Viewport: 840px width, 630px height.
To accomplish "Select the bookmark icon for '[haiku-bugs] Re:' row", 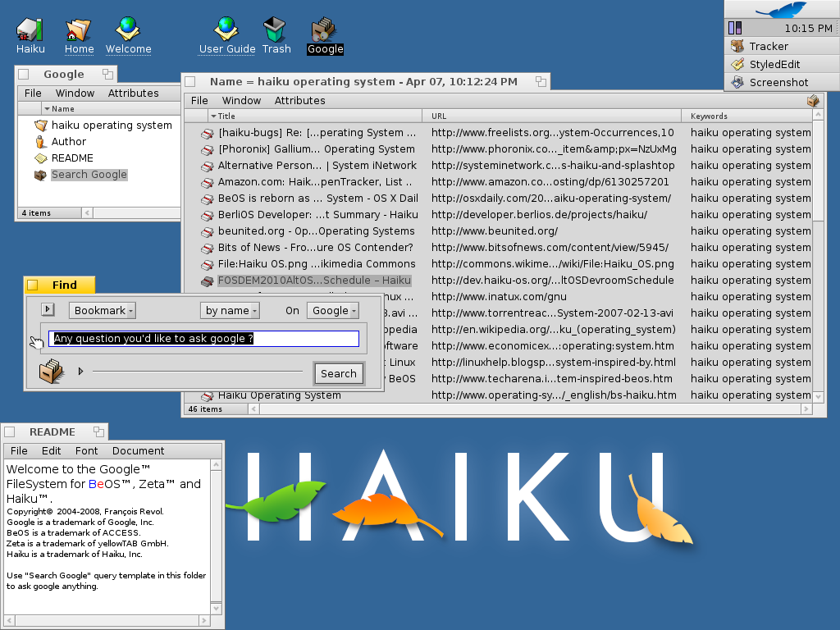I will 208,134.
